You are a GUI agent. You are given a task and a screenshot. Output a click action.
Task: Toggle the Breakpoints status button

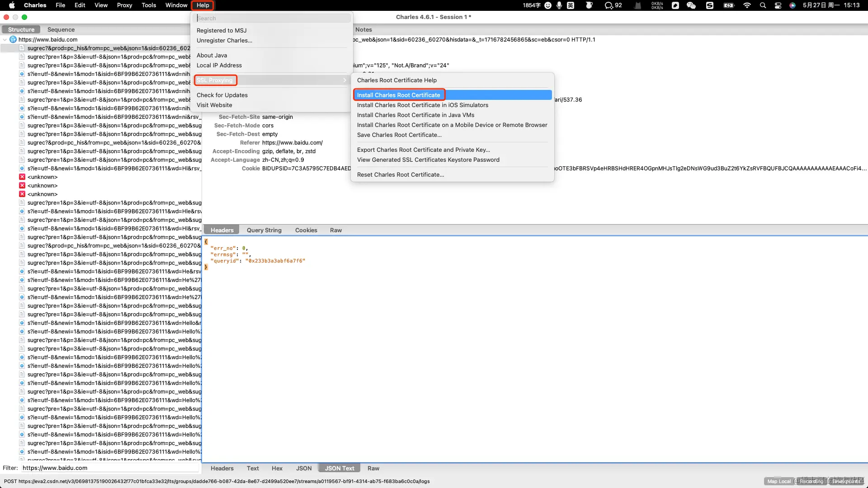tap(846, 481)
